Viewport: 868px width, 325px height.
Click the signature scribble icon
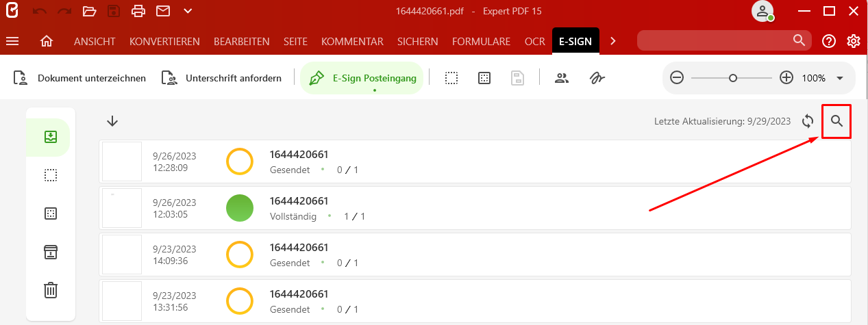(596, 78)
